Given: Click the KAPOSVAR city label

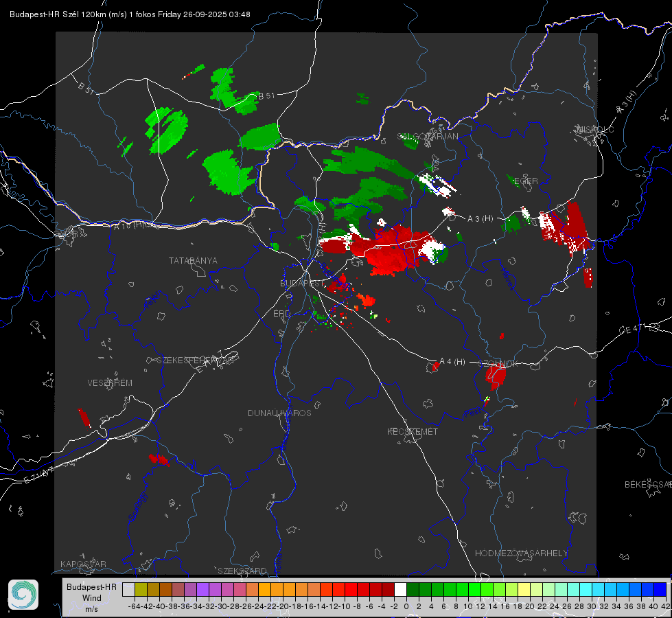Looking at the screenshot, I should (x=83, y=564).
